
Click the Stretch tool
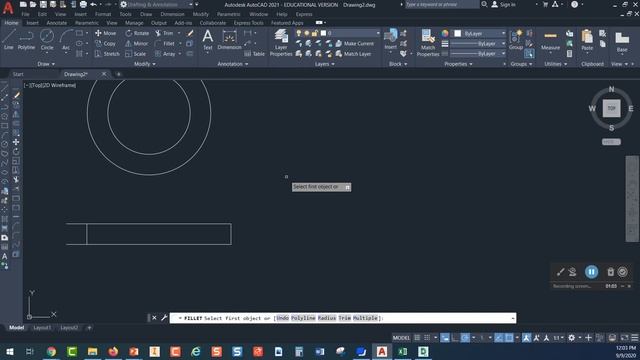point(107,53)
